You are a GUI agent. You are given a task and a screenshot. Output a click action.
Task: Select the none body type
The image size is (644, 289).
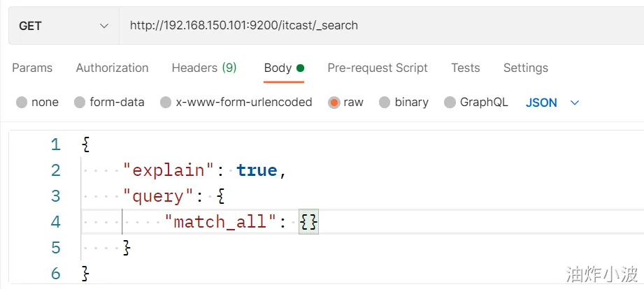click(22, 103)
